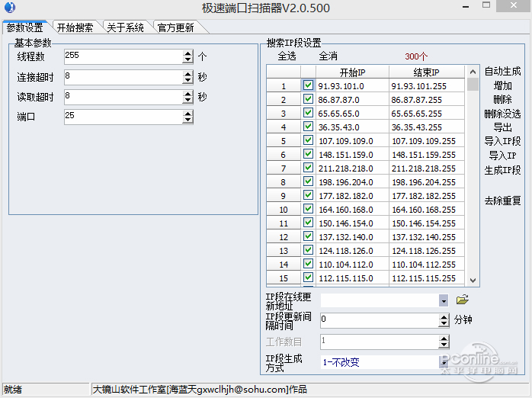The image size is (532, 398).
Task: Click the 导出 button
Action: 502,127
